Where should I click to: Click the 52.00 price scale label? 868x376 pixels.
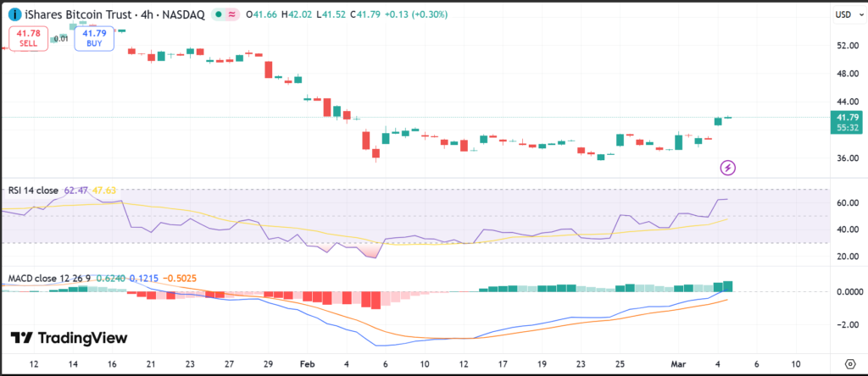point(848,46)
